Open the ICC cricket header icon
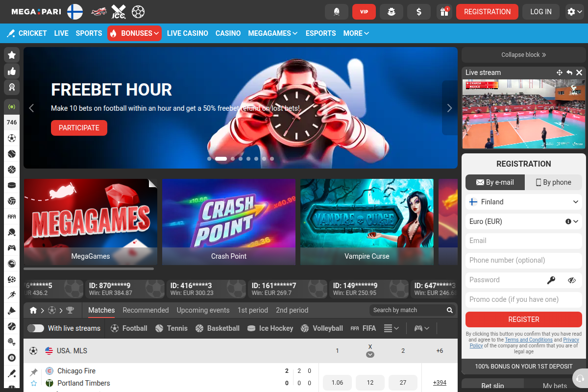Image resolution: width=588 pixels, height=392 pixels. click(119, 11)
